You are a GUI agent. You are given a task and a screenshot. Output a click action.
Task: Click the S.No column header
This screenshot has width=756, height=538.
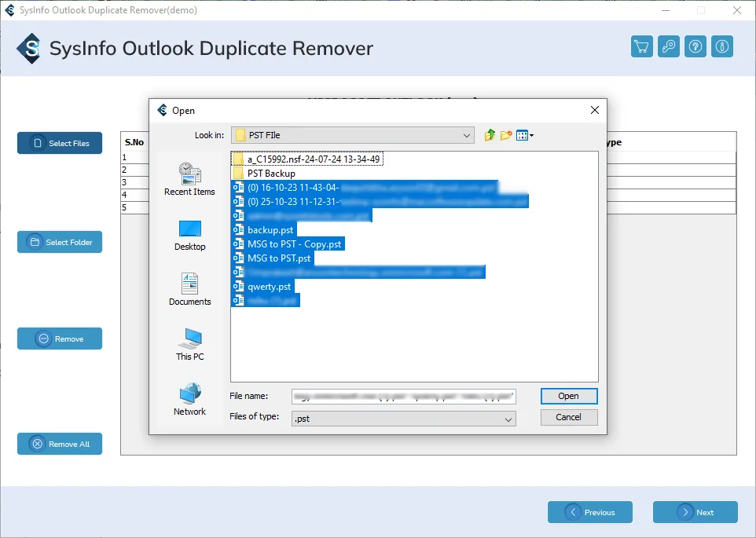pos(134,142)
